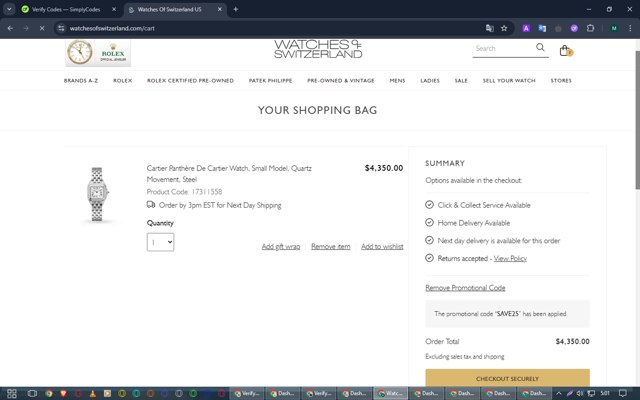Open the Sale menu item
Image resolution: width=640 pixels, height=400 pixels.
[x=461, y=80]
